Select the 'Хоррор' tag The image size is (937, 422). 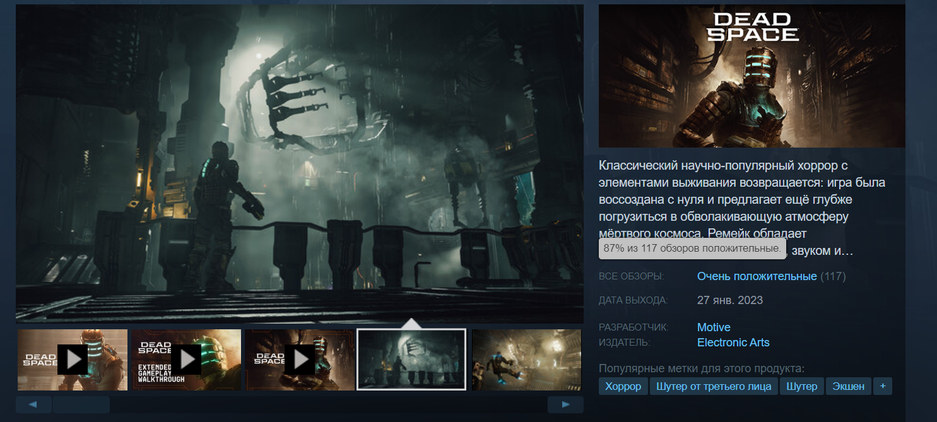[623, 386]
